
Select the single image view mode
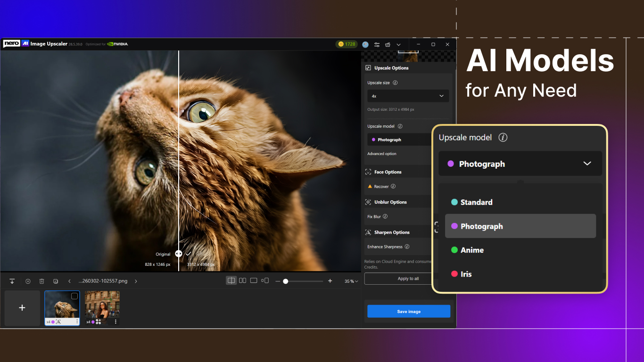[254, 280]
